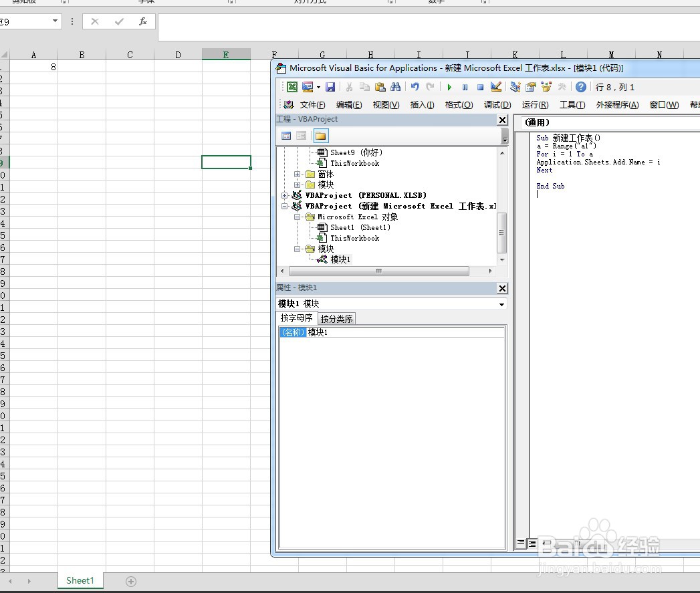The width and height of the screenshot is (700, 593).
Task: Open VBA Help question mark icon
Action: pyautogui.click(x=581, y=87)
